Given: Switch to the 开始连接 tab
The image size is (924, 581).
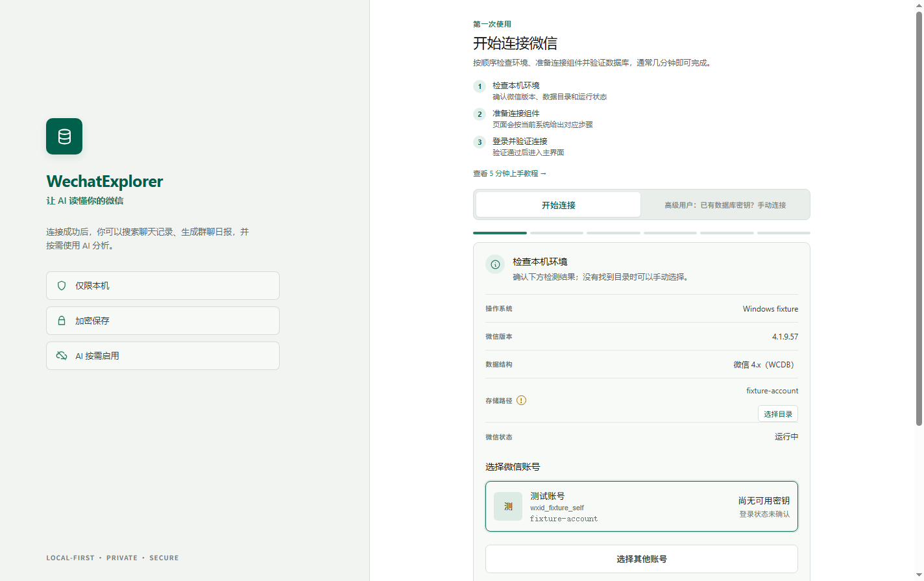Looking at the screenshot, I should pyautogui.click(x=559, y=204).
